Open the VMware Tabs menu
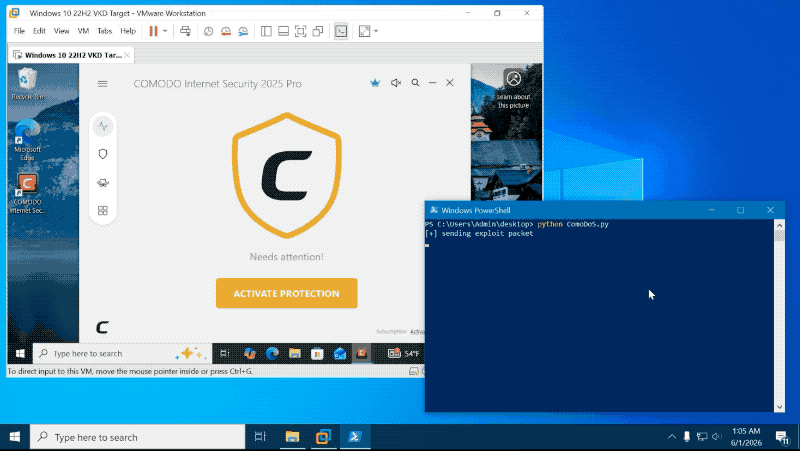Screen dimensions: 800x451 [105, 31]
